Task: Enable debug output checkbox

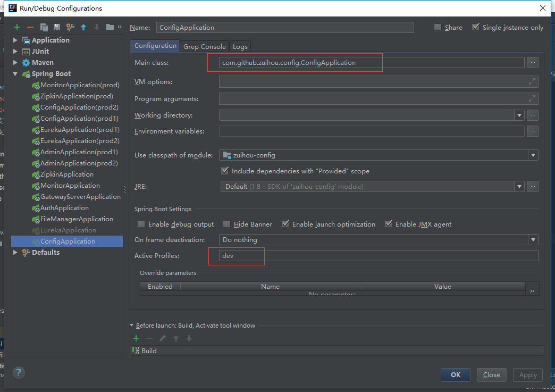Action: point(141,224)
